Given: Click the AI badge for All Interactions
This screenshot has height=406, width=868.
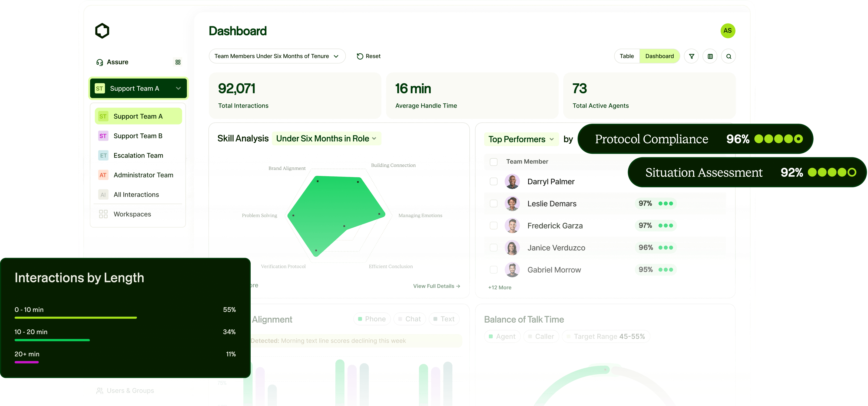Looking at the screenshot, I should click(103, 195).
